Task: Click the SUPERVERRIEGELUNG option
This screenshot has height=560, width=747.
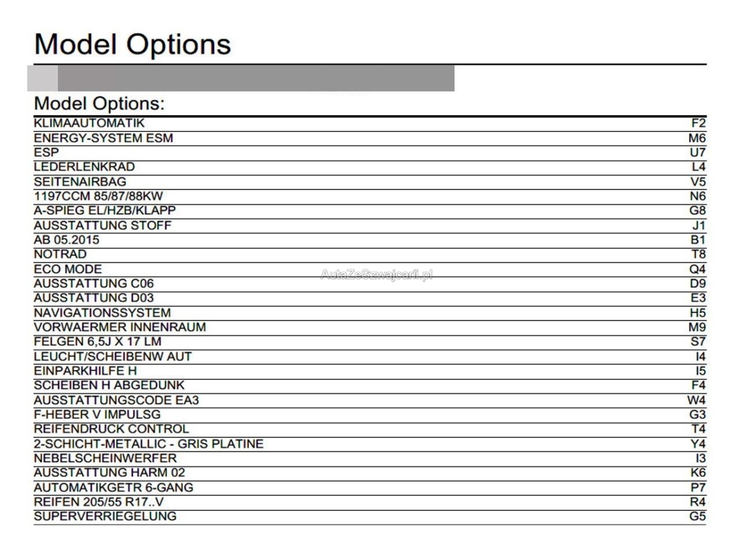Action: pos(105,516)
